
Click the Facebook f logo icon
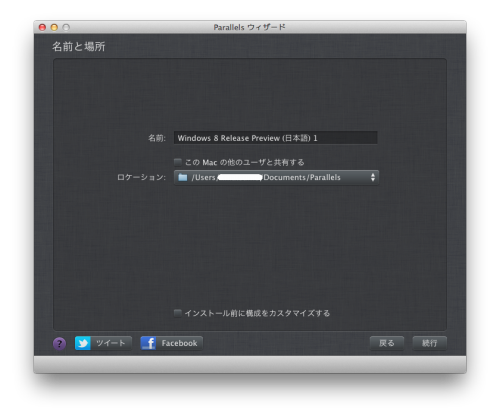coord(148,343)
